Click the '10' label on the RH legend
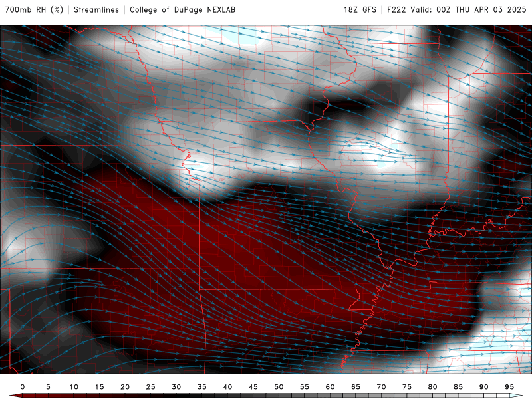The height and width of the screenshot is (399, 532). tap(74, 387)
